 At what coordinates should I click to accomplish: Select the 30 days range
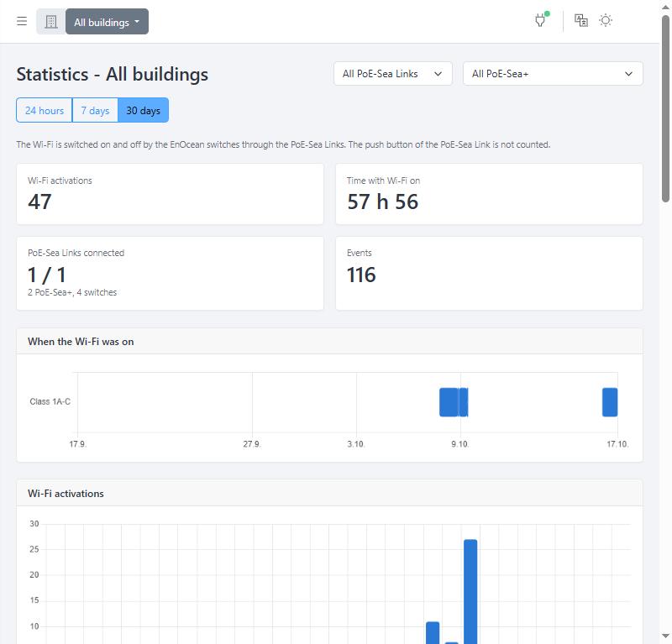point(143,110)
